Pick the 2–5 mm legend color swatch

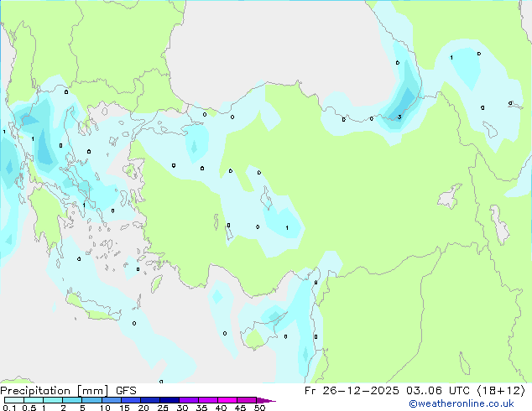click(72, 400)
